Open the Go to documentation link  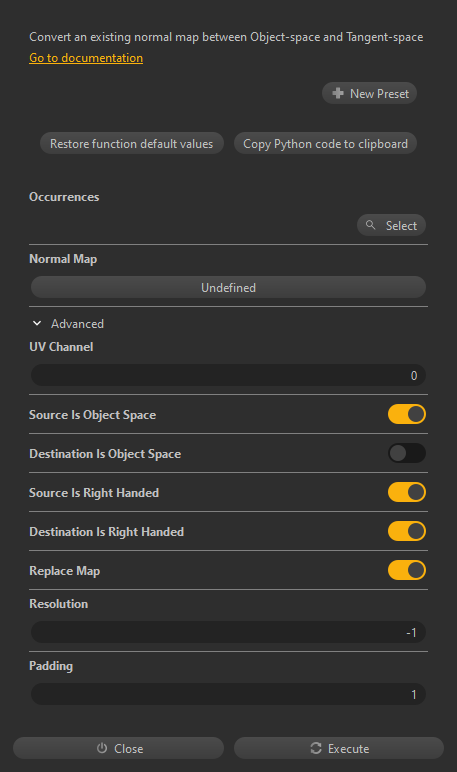pyautogui.click(x=86, y=58)
